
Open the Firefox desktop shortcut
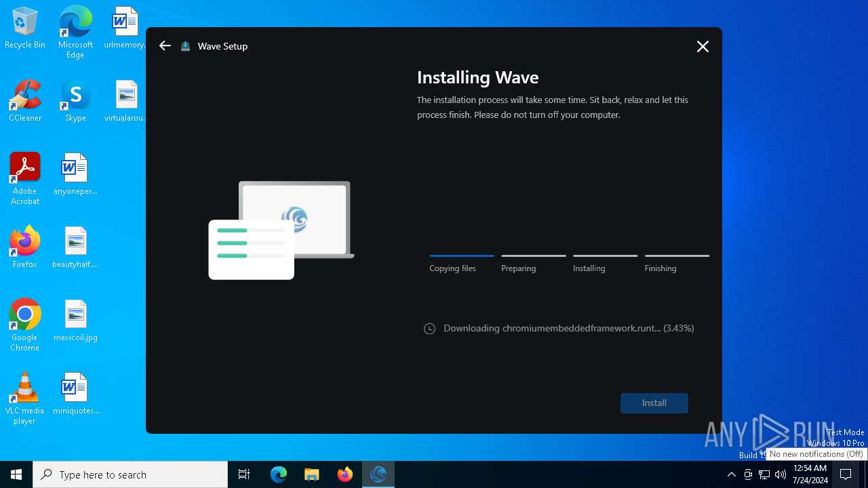click(x=25, y=248)
